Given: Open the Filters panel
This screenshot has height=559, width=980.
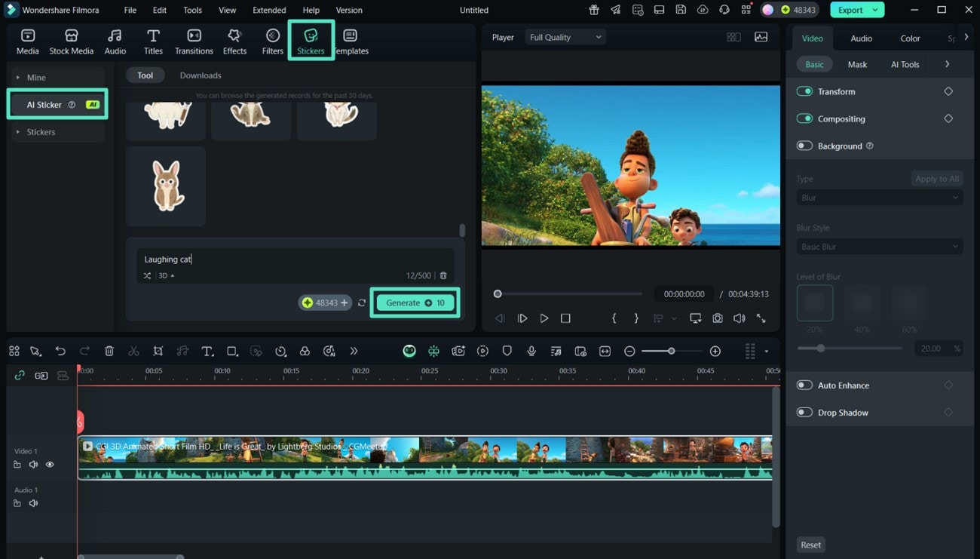Looking at the screenshot, I should click(272, 41).
